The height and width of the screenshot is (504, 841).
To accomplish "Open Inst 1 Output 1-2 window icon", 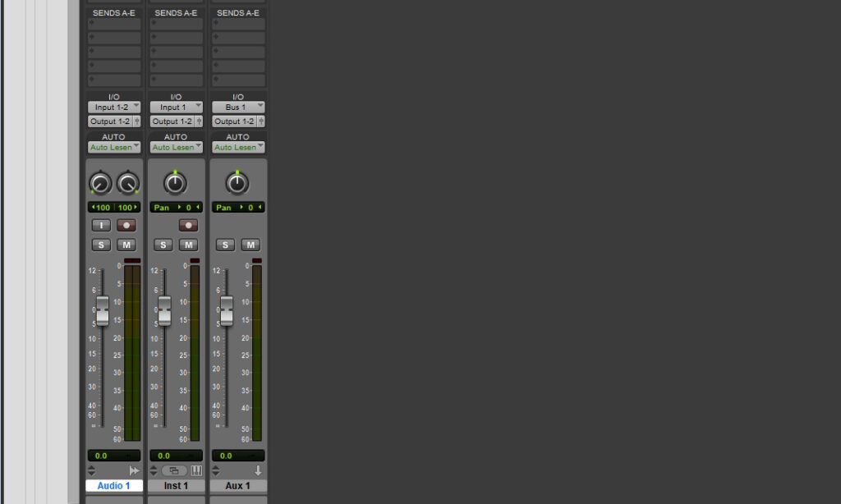I will (x=199, y=121).
